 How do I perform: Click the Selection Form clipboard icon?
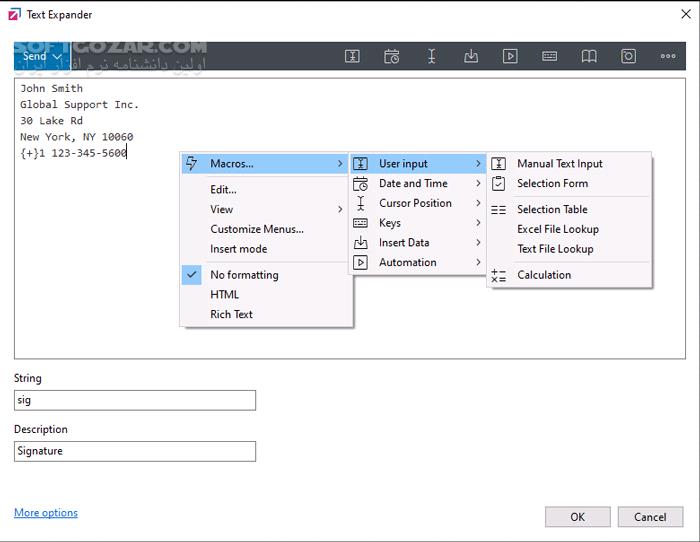pyautogui.click(x=499, y=183)
